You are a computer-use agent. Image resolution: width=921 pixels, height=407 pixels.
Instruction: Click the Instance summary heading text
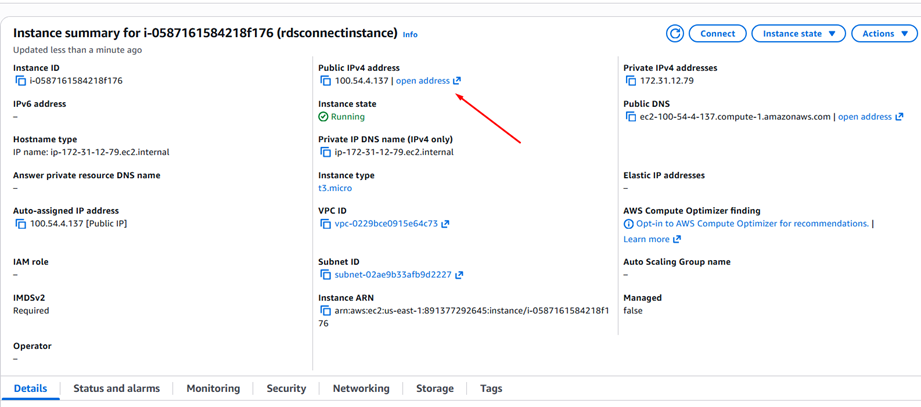point(205,33)
